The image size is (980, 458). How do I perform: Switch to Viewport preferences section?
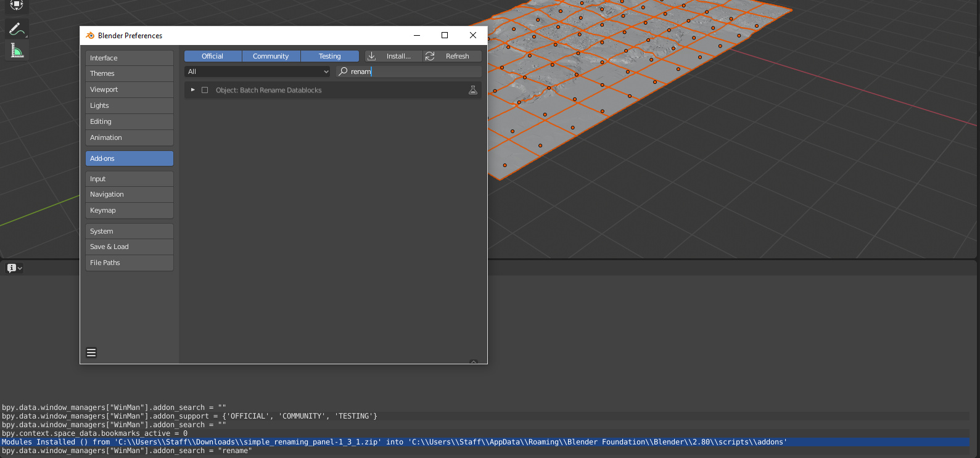tap(130, 89)
